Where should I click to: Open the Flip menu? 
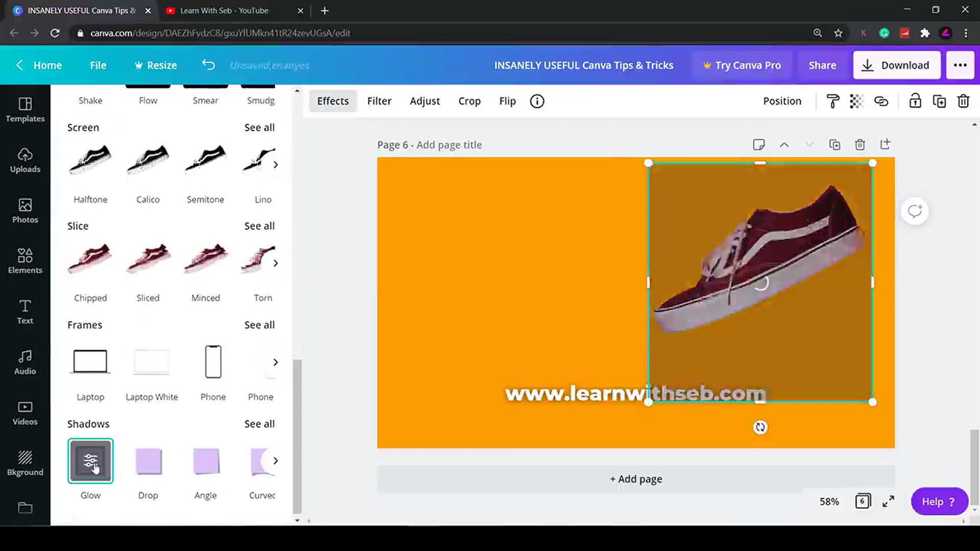(507, 101)
